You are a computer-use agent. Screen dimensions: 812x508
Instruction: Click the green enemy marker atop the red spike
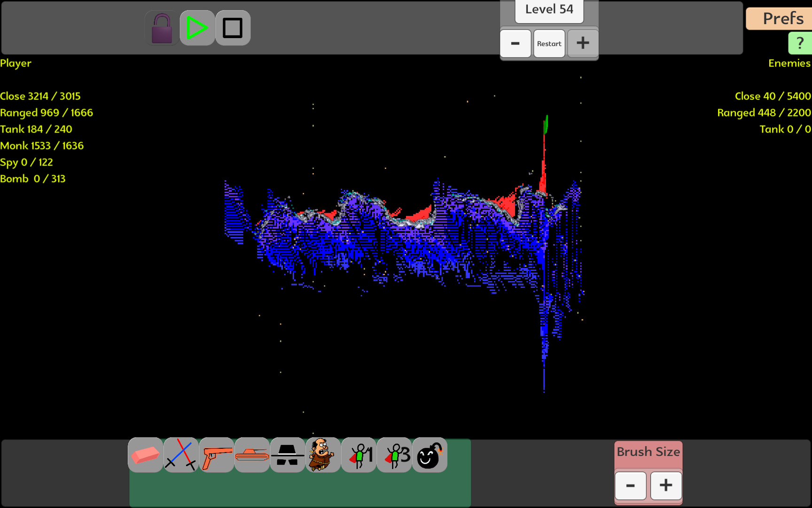pyautogui.click(x=546, y=124)
